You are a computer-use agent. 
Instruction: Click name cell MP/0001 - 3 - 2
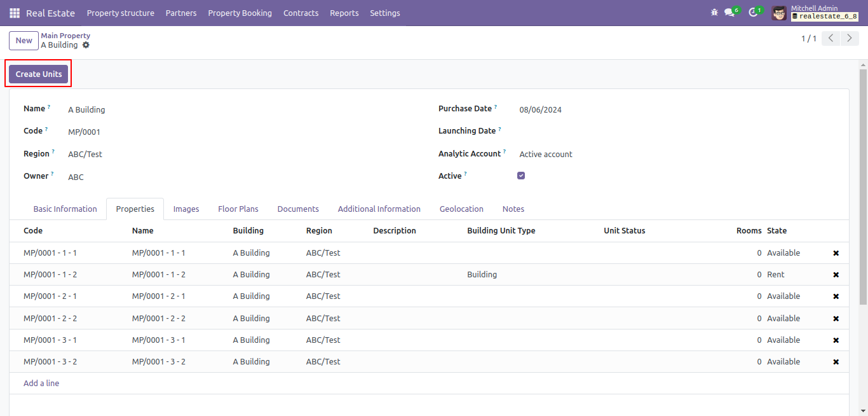click(178, 362)
